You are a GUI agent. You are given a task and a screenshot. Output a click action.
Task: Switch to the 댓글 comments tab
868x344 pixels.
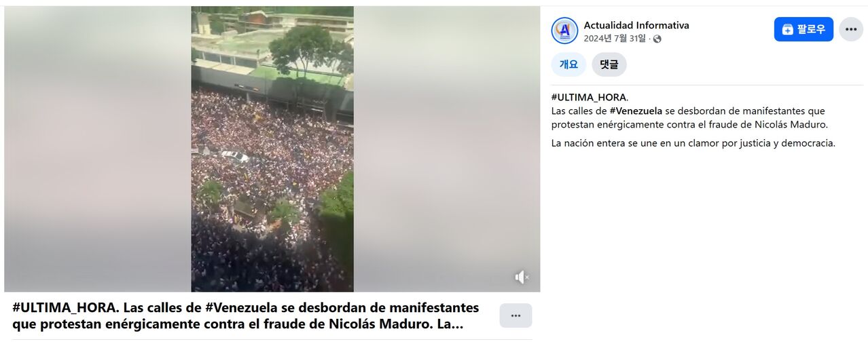point(609,64)
